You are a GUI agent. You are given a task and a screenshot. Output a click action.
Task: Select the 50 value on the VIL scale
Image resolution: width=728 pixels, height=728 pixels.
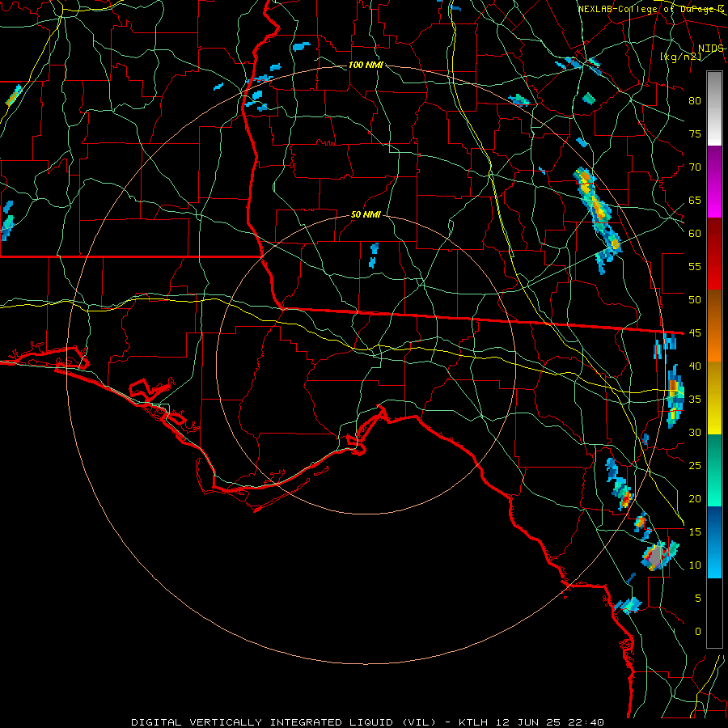tap(695, 300)
